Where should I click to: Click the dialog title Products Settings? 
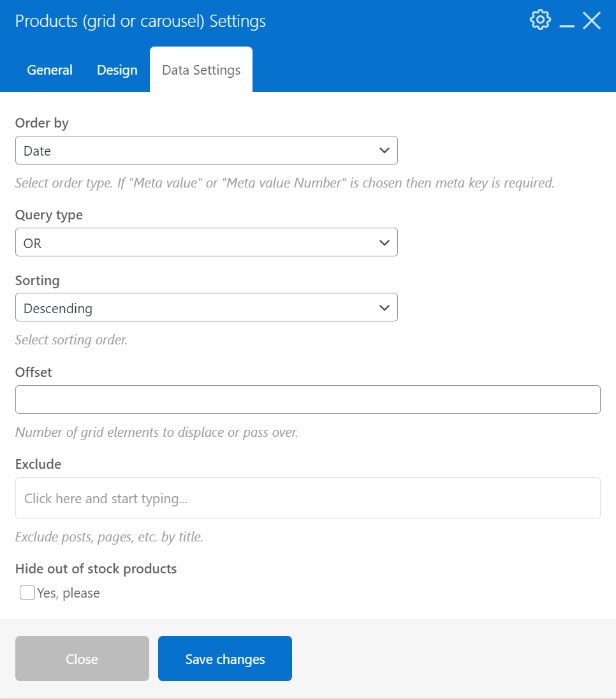point(138,21)
